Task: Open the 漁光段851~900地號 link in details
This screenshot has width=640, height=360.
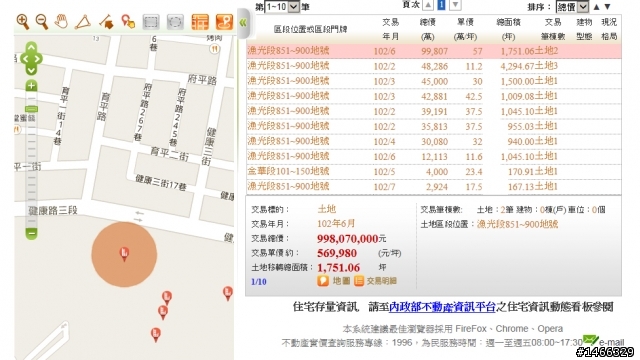Action: (x=518, y=224)
